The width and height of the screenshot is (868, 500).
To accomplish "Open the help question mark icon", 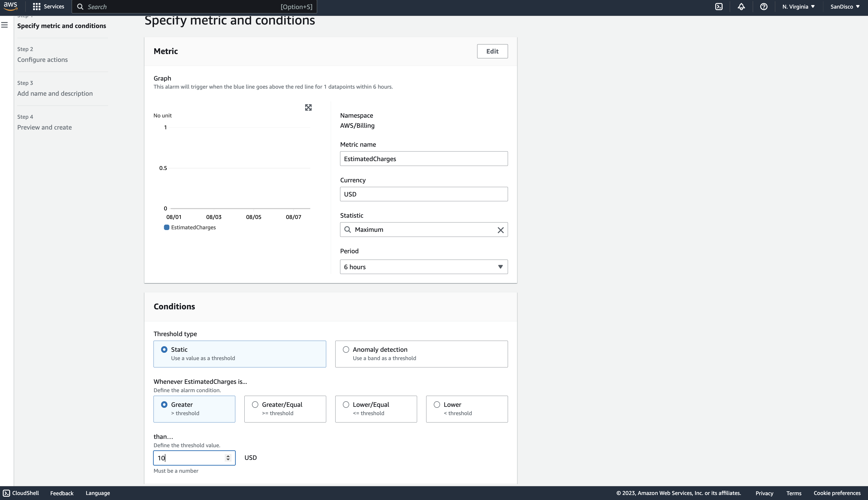I will (x=763, y=7).
